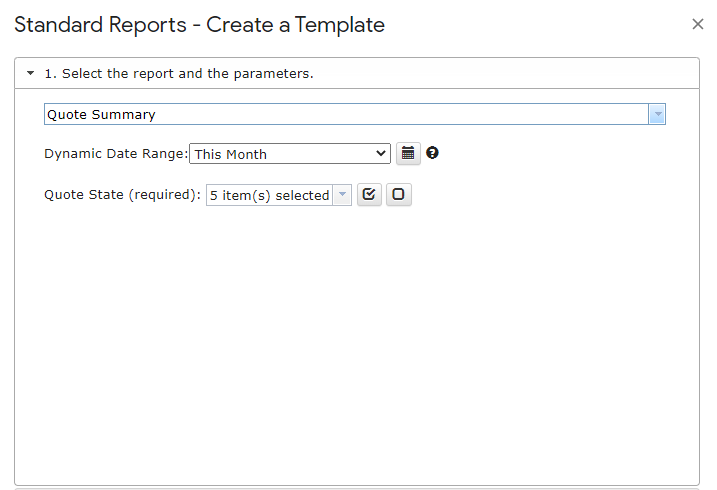The height and width of the screenshot is (490, 717).
Task: Click the 'Dynamic Date Range:' label
Action: [x=115, y=154]
